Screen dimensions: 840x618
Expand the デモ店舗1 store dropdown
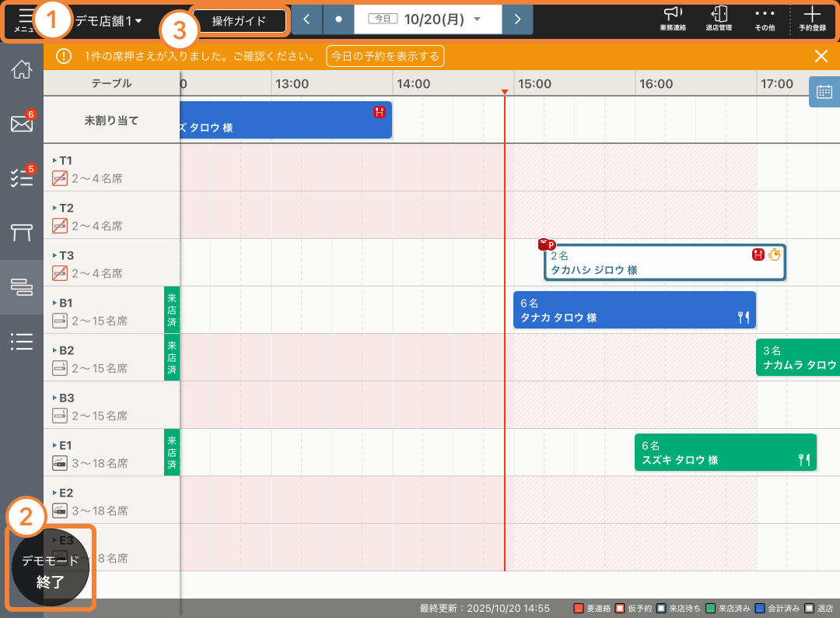point(109,21)
